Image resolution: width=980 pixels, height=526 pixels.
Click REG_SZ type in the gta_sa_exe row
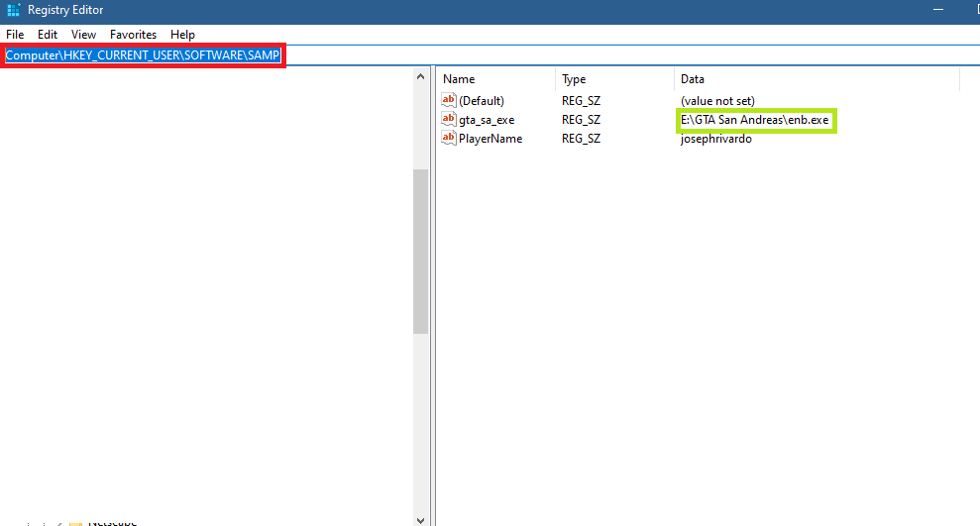pos(581,120)
